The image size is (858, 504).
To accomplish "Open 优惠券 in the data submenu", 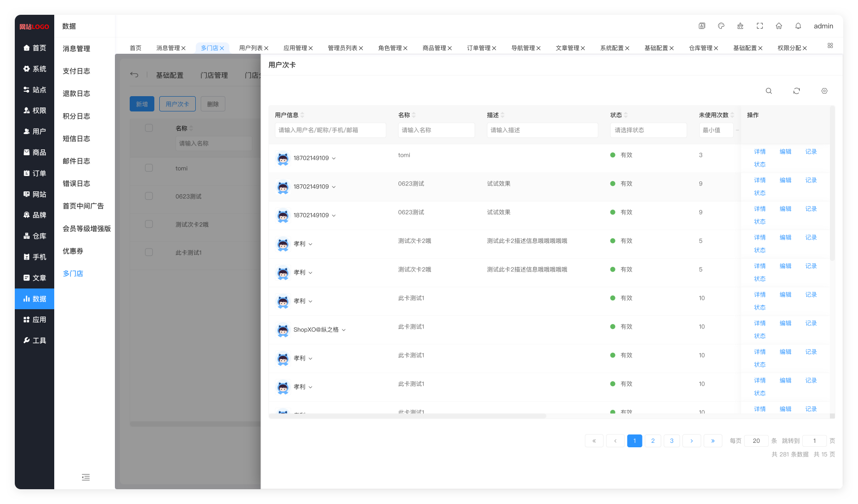I will (73, 251).
